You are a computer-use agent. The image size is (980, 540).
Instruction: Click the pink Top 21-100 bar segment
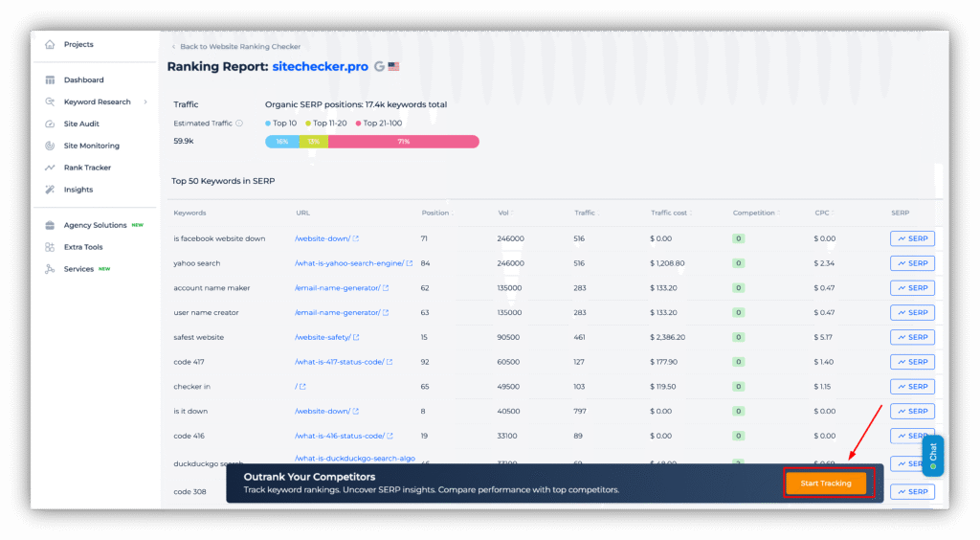[404, 142]
